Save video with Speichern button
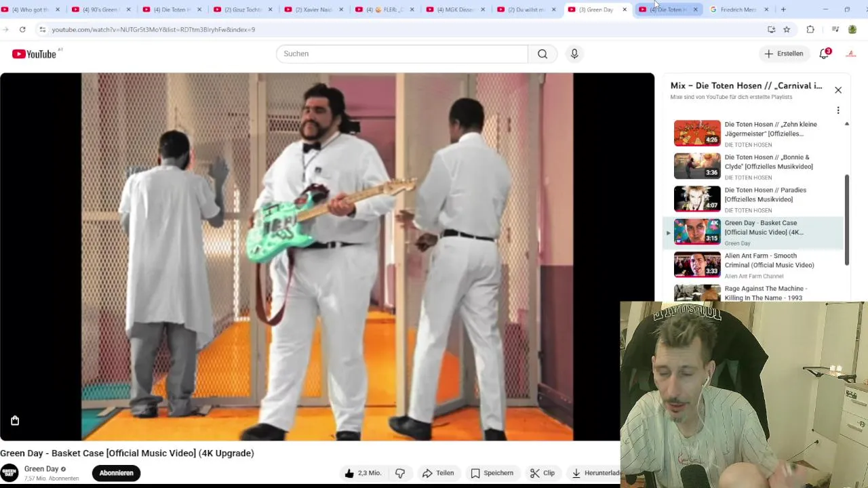Viewport: 868px width, 488px height. 492,473
